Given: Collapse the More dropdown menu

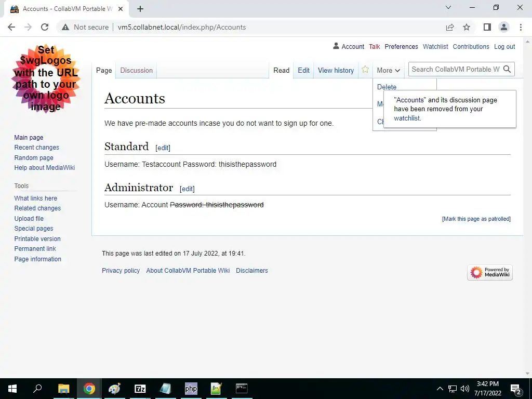Looking at the screenshot, I should 388,70.
